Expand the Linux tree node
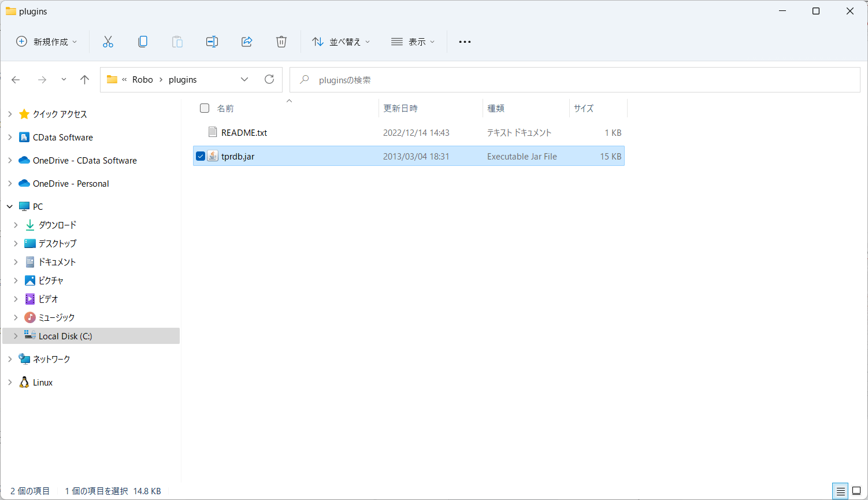Viewport: 868px width, 500px height. tap(10, 382)
